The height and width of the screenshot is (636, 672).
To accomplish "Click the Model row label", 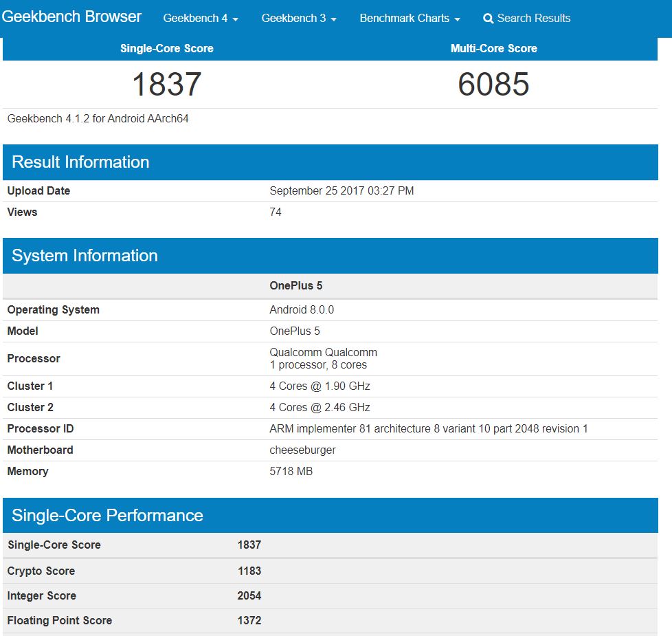I will pyautogui.click(x=23, y=331).
